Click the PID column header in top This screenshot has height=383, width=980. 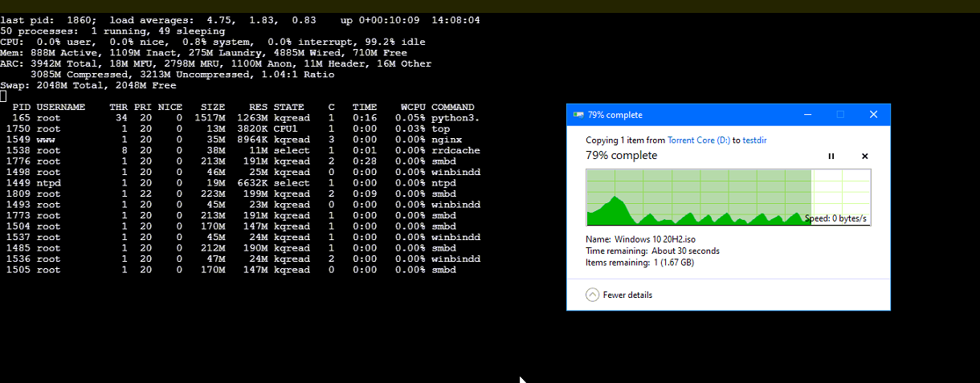click(22, 107)
